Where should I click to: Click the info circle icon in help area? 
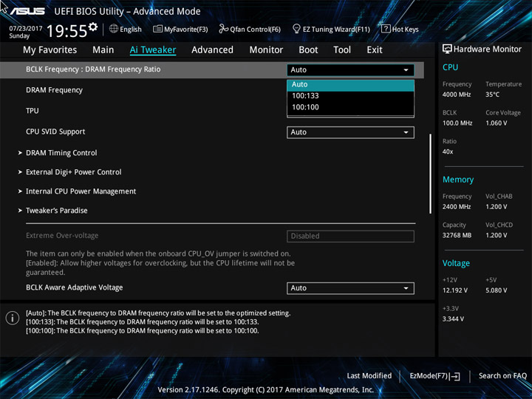(13, 318)
